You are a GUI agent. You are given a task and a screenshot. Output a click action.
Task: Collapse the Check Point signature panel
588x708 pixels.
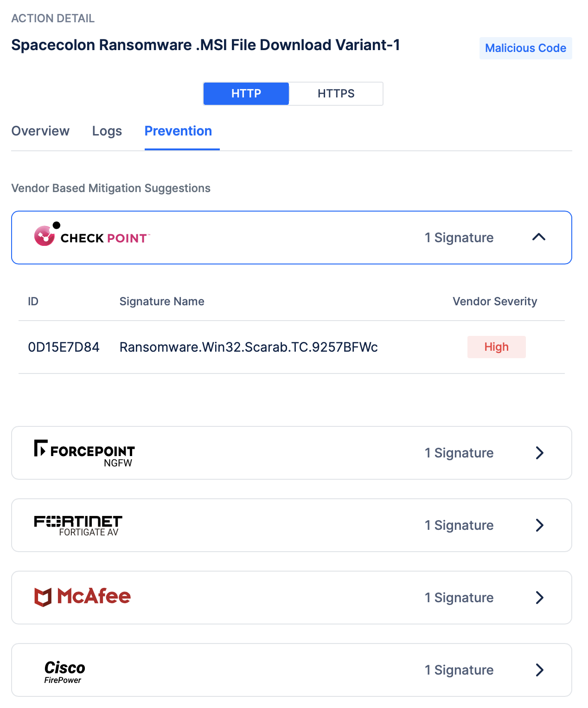click(x=539, y=237)
